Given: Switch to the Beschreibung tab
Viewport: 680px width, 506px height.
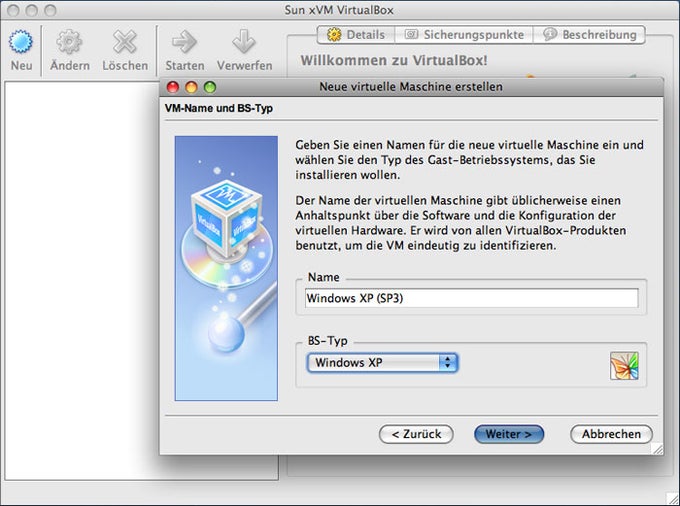Looking at the screenshot, I should [x=589, y=35].
